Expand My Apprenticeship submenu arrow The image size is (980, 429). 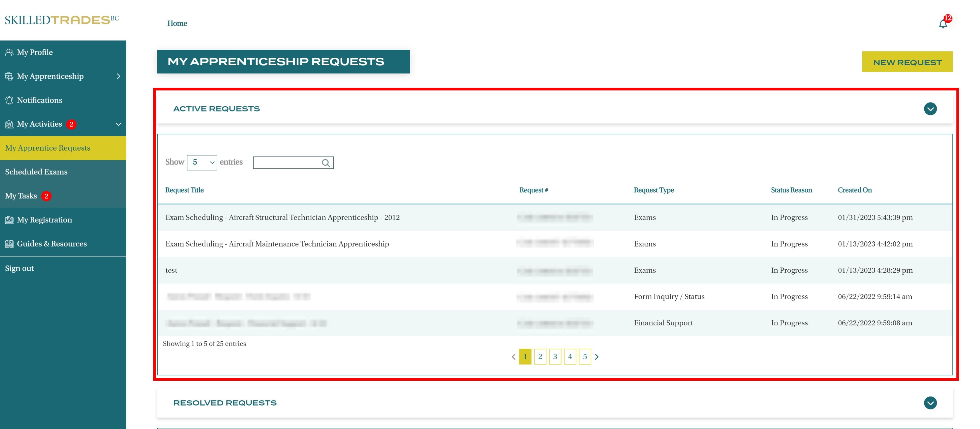[x=118, y=76]
